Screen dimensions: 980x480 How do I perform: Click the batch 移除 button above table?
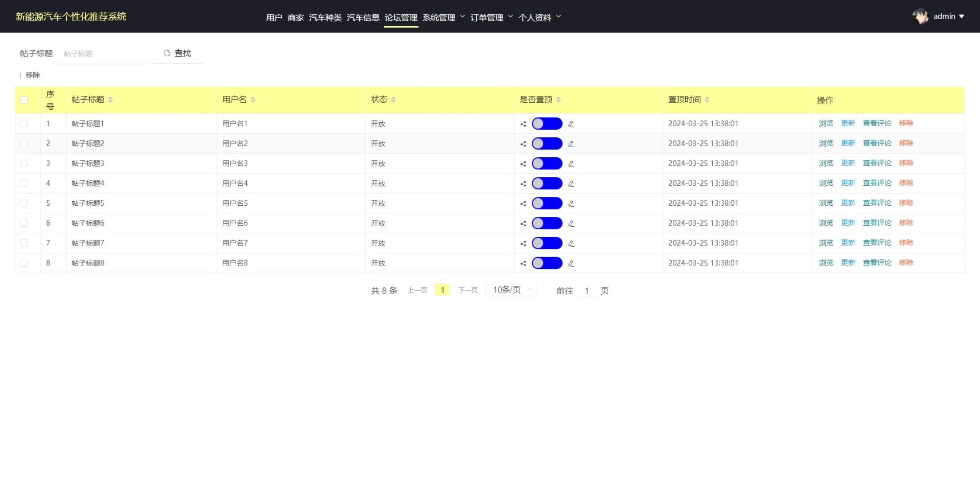tap(32, 75)
